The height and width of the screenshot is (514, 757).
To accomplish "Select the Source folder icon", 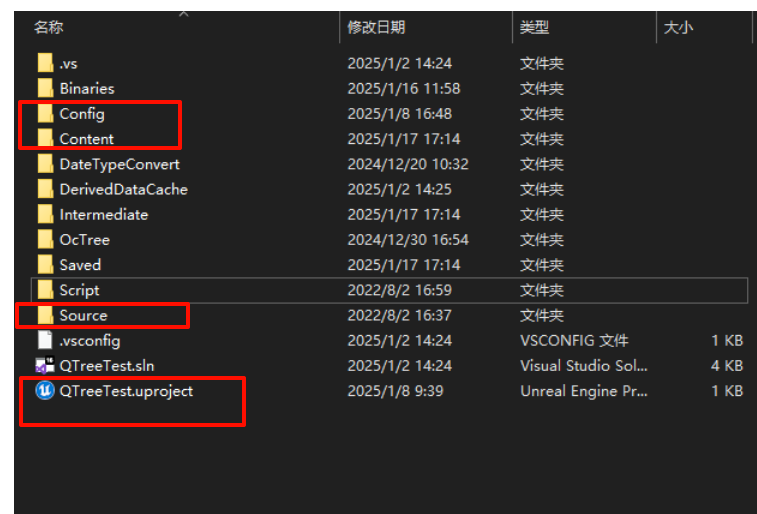I will tap(44, 315).
